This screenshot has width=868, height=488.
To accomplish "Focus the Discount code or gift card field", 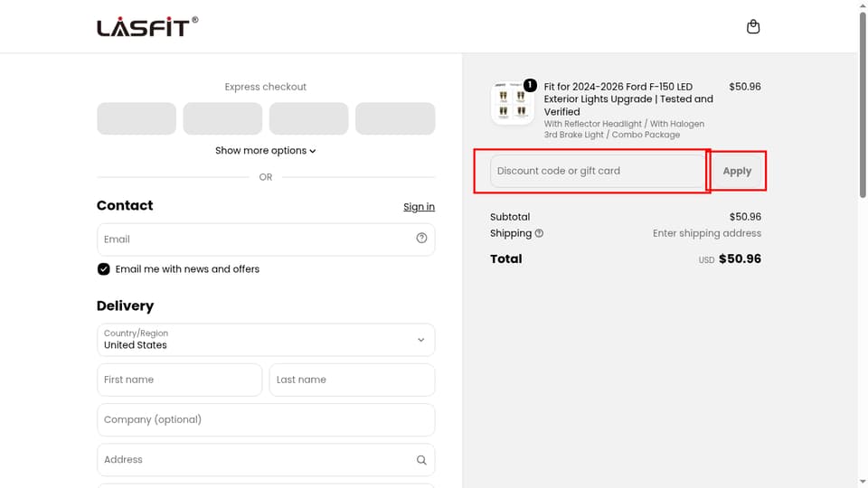I will (598, 171).
